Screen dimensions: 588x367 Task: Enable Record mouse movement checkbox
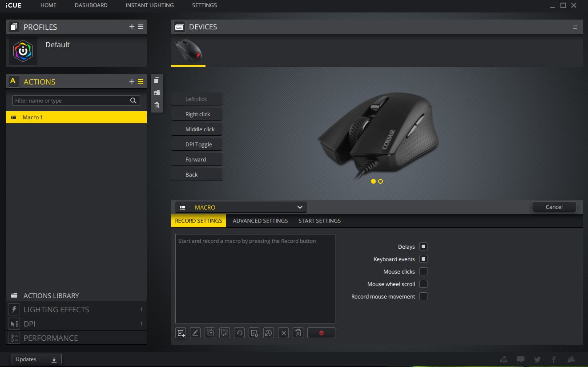[x=423, y=296]
